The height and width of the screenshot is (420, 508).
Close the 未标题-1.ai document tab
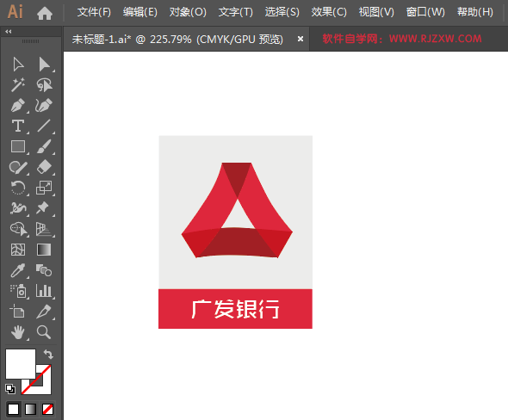[300, 39]
